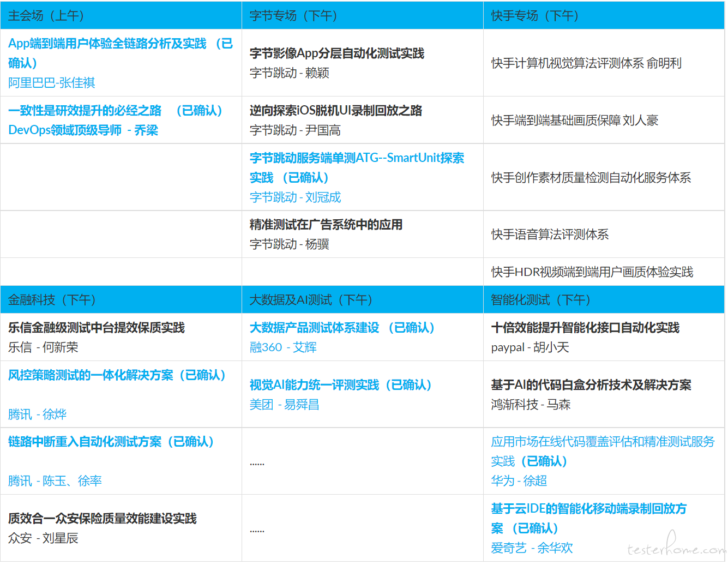Open link '风控策略测试的一体化解决方案'

click(91, 375)
